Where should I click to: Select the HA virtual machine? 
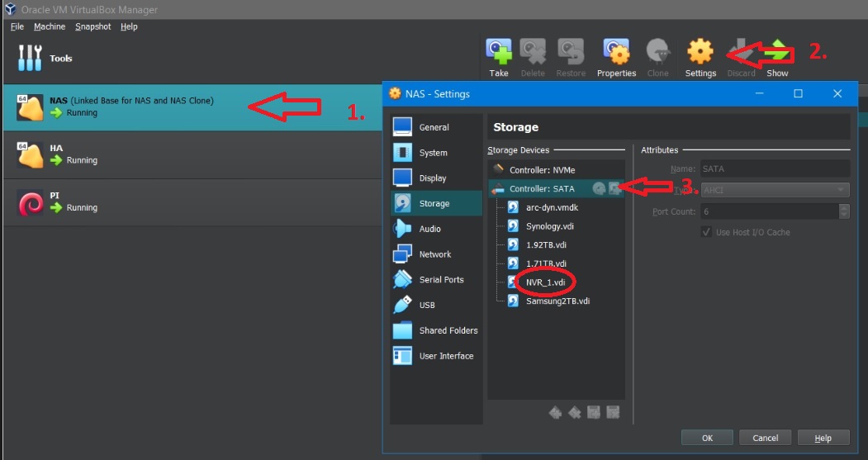[x=192, y=155]
